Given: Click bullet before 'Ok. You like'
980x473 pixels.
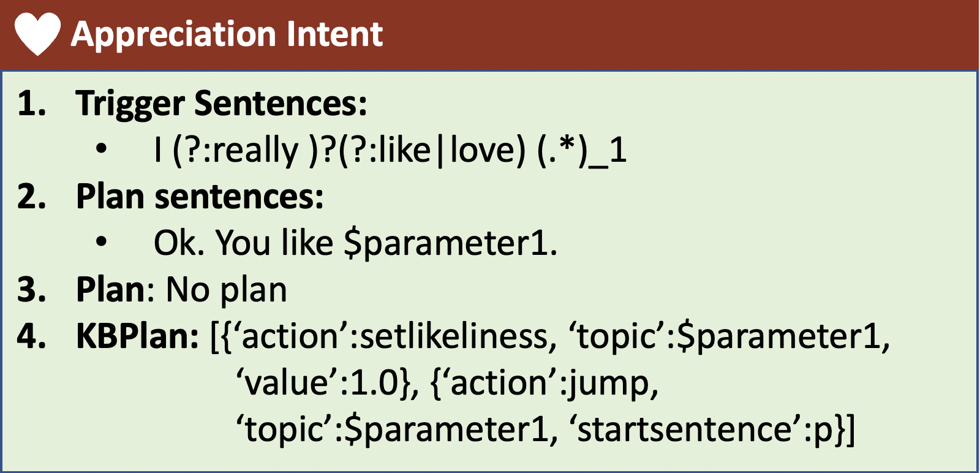Looking at the screenshot, I should (x=101, y=243).
